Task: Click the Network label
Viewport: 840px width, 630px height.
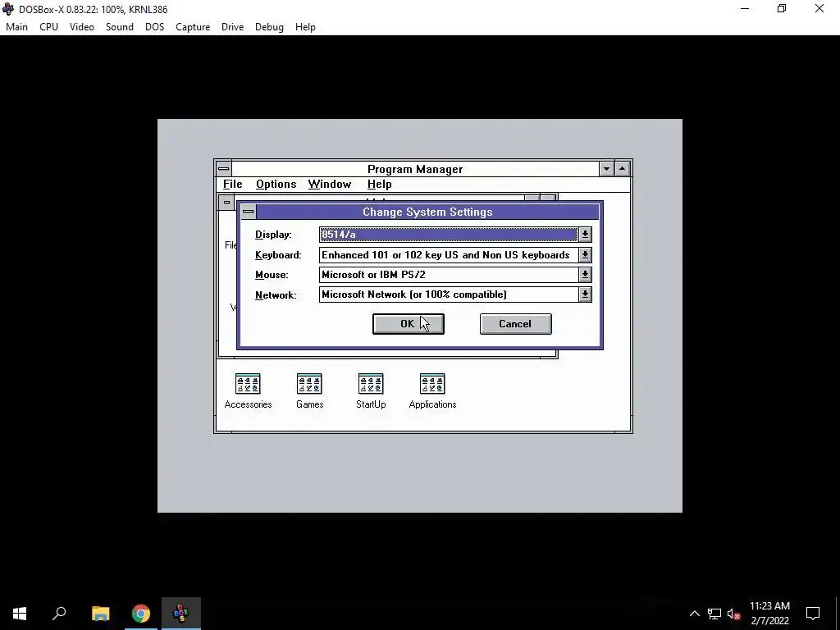Action: coord(276,295)
